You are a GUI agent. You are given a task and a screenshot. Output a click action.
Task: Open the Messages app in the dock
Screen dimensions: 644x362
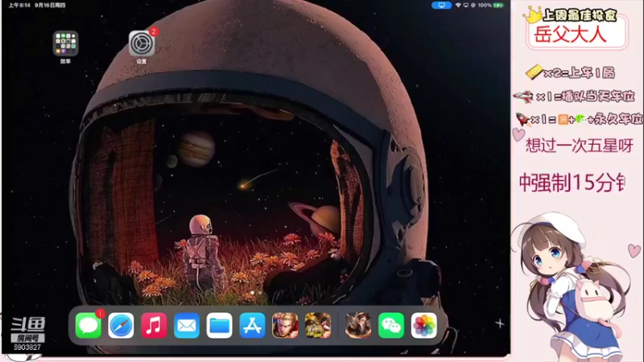coord(88,326)
